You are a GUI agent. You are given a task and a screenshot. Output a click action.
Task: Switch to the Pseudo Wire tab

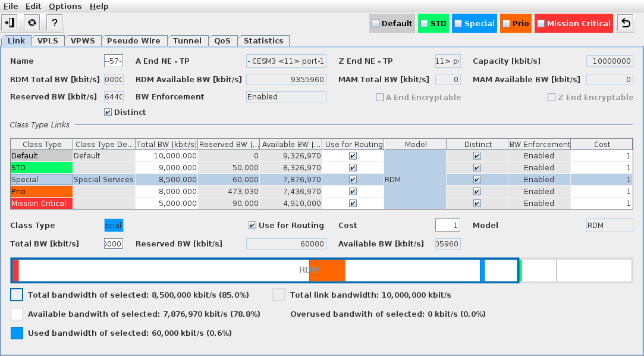tap(134, 41)
